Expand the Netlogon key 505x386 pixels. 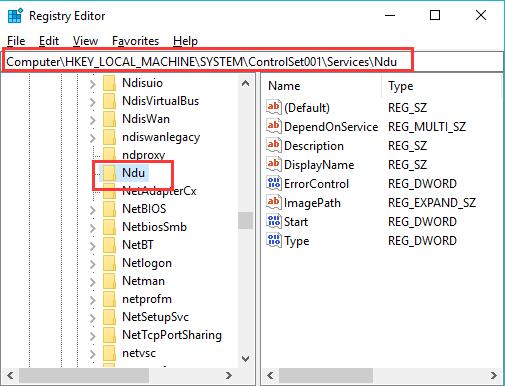pos(93,264)
